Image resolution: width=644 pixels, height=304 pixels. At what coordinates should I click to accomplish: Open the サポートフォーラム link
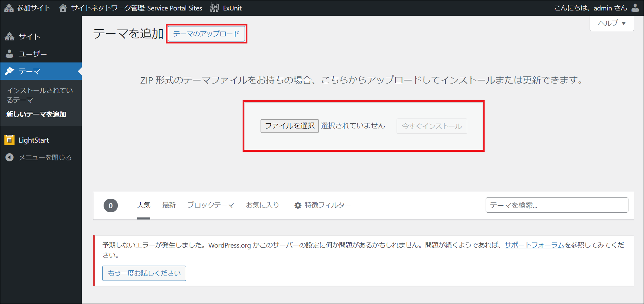[534, 245]
